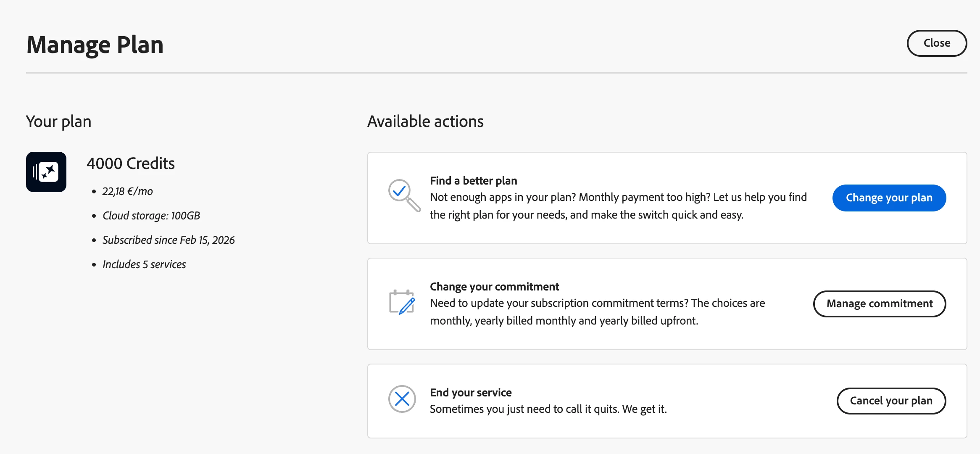
Task: Click the Manage Plan page title
Action: (95, 45)
